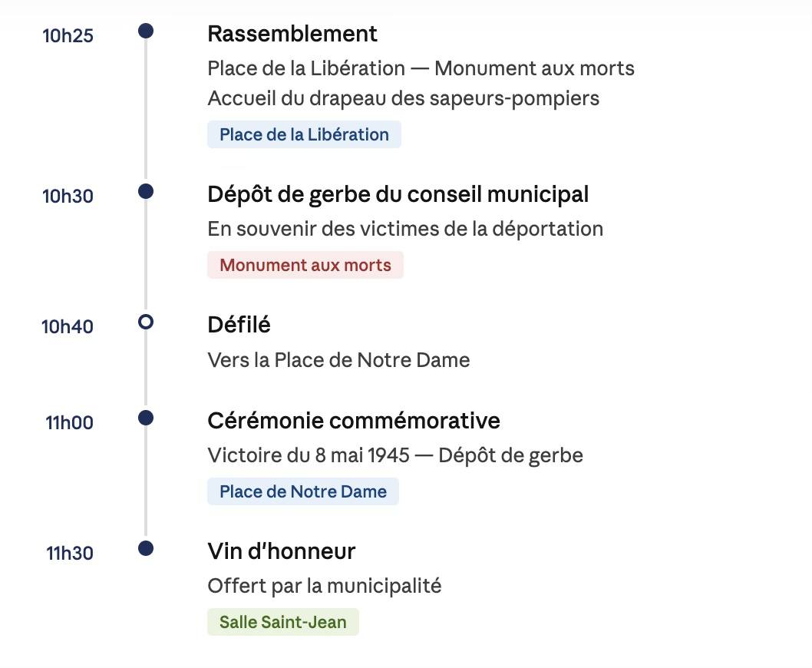The image size is (812, 668).
Task: Click the 10h40 time label
Action: (x=68, y=327)
